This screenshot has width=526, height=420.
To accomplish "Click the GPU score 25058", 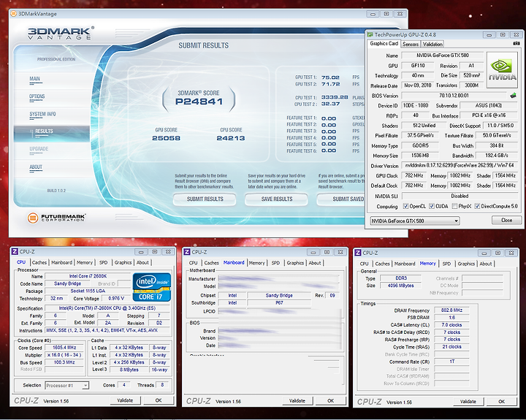I will click(166, 138).
